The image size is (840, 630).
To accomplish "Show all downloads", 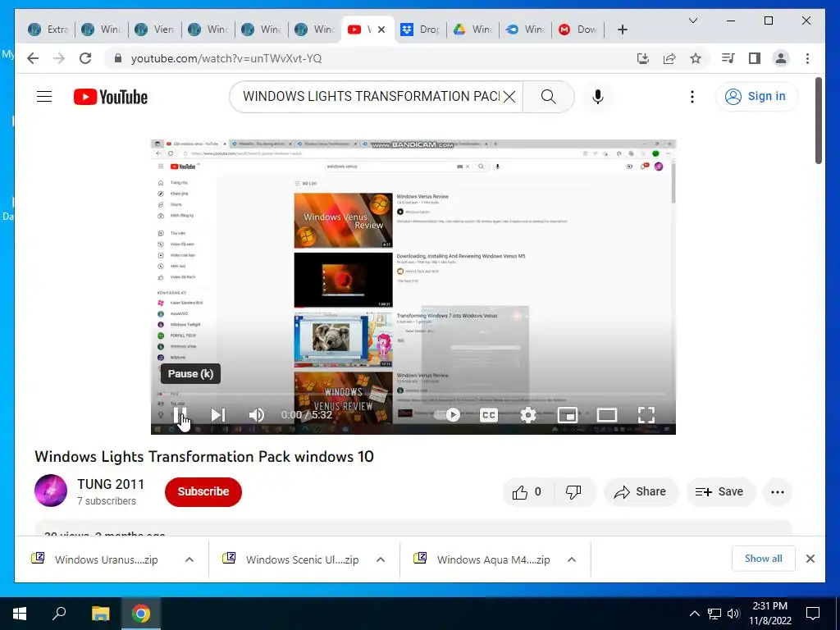I will coord(764,559).
